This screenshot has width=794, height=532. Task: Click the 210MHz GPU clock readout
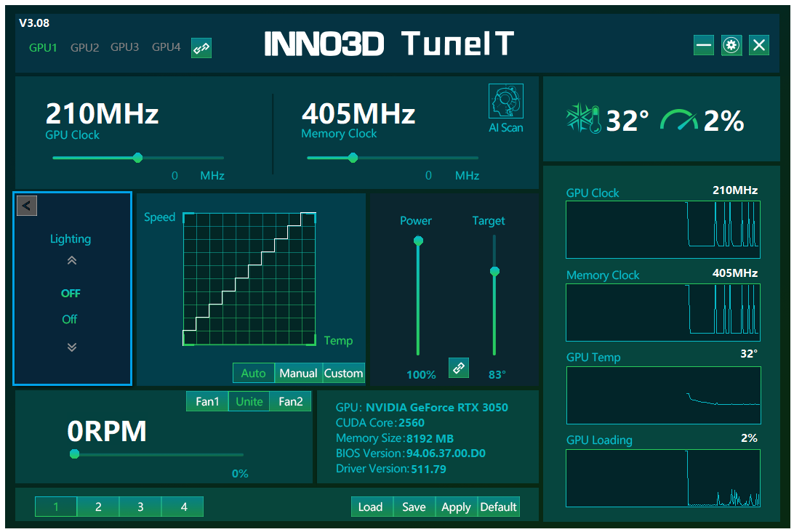(102, 113)
